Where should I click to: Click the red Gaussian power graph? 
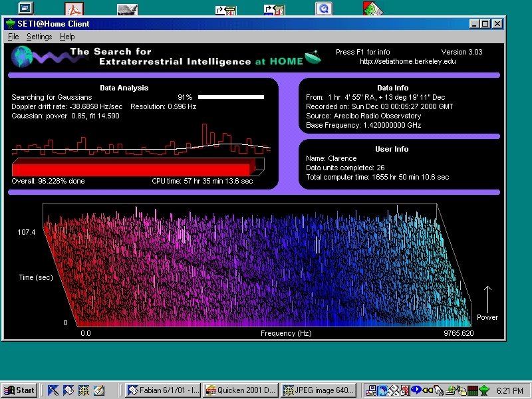141,140
